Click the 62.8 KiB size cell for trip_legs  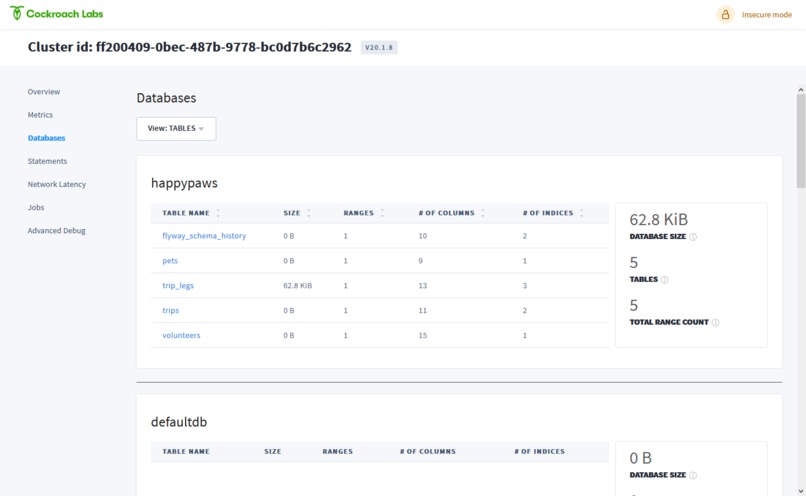298,285
